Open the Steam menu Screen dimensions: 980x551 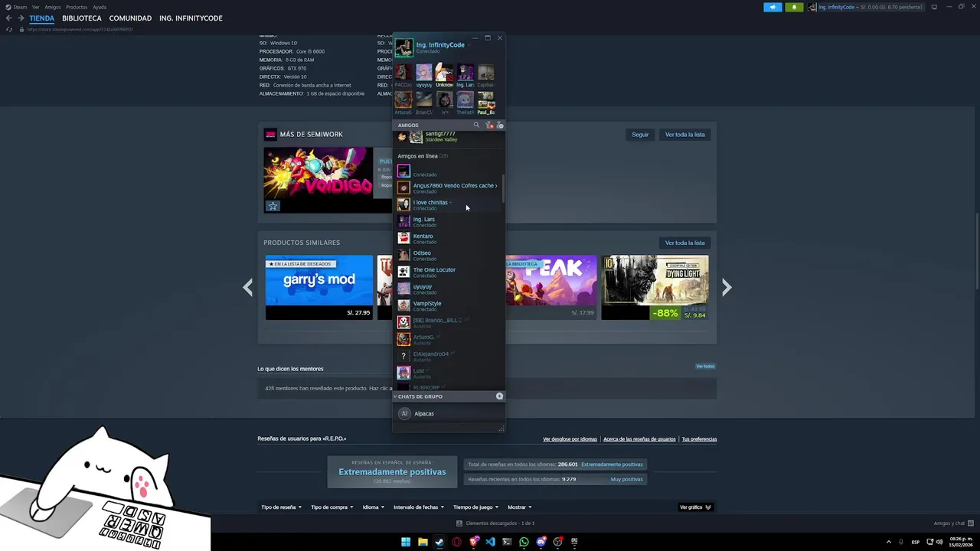(x=17, y=7)
